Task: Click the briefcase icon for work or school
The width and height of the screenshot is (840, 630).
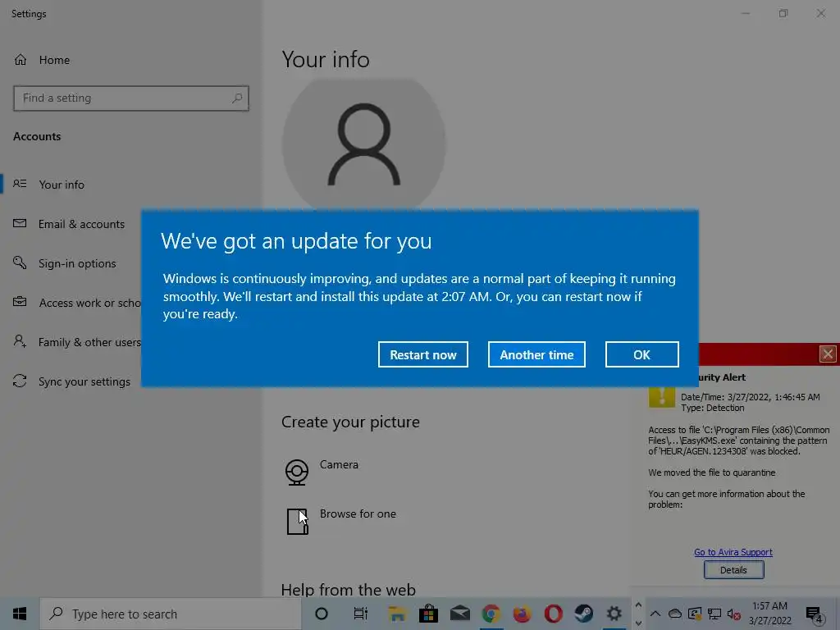Action: (20, 302)
